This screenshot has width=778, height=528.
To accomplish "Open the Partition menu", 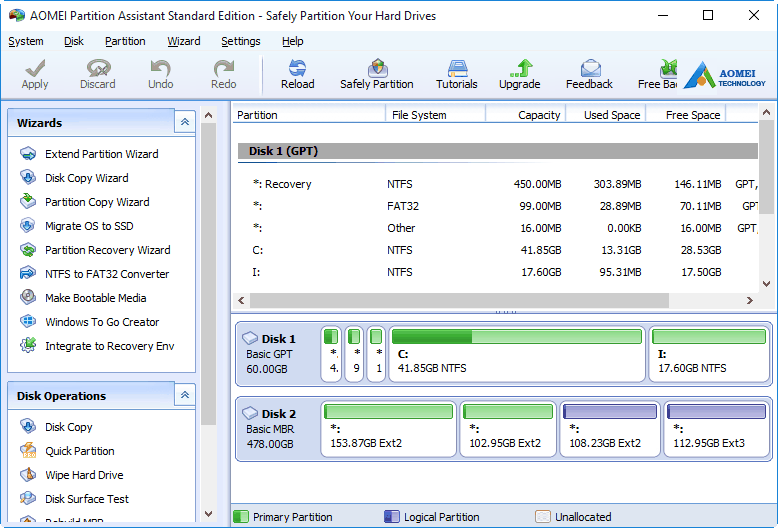I will pos(125,41).
